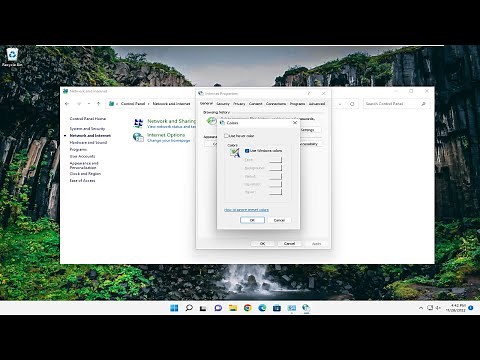Image resolution: width=480 pixels, height=360 pixels.
Task: Open System and Security category
Action: coord(87,129)
